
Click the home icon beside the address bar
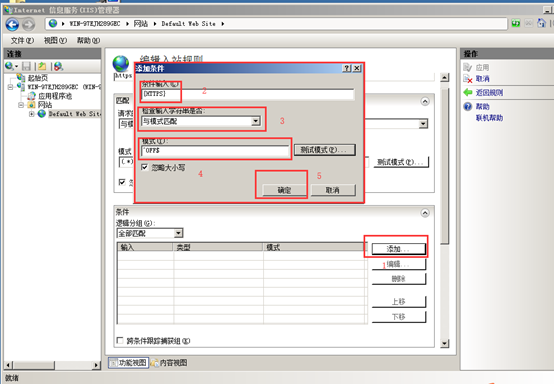(x=541, y=23)
